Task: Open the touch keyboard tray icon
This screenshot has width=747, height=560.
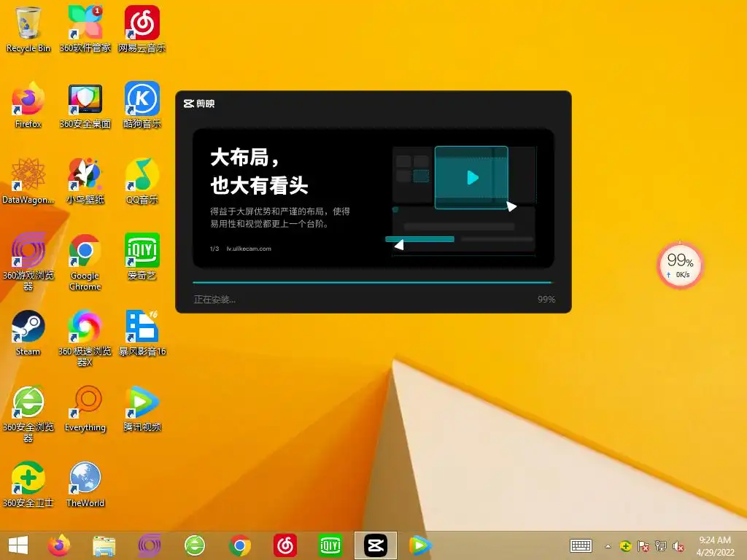Action: tap(581, 545)
